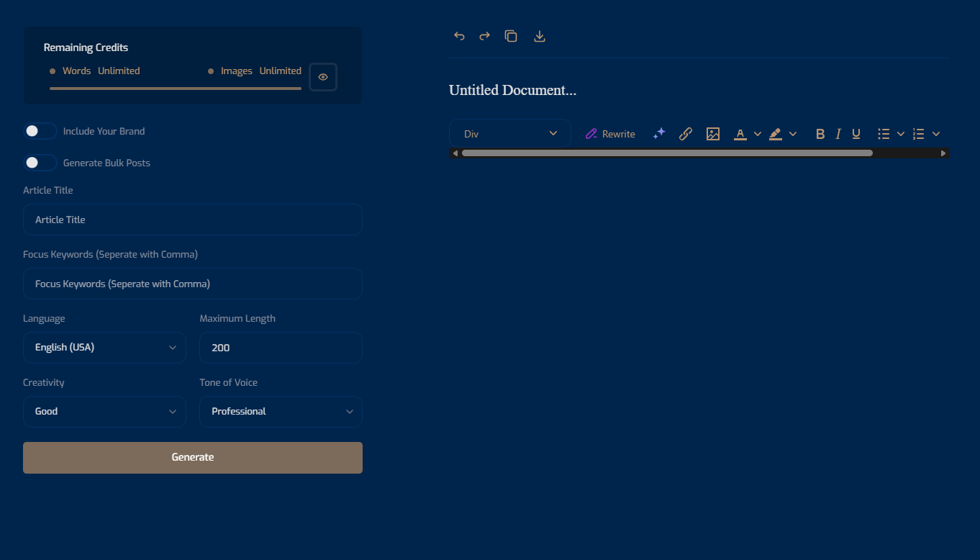Open the Language dropdown
This screenshot has height=560, width=980.
(x=104, y=348)
